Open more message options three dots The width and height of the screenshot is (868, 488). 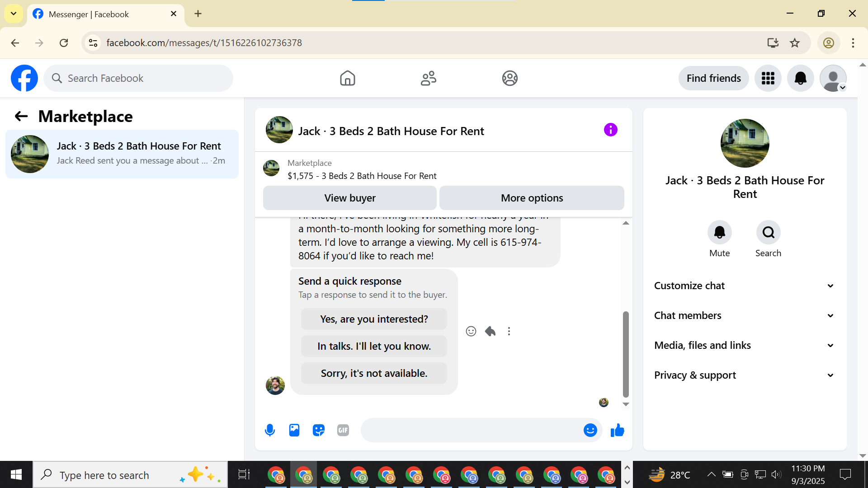pyautogui.click(x=509, y=331)
